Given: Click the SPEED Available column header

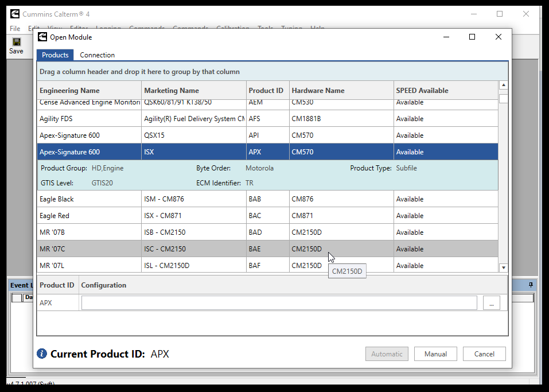Looking at the screenshot, I should pos(422,91).
